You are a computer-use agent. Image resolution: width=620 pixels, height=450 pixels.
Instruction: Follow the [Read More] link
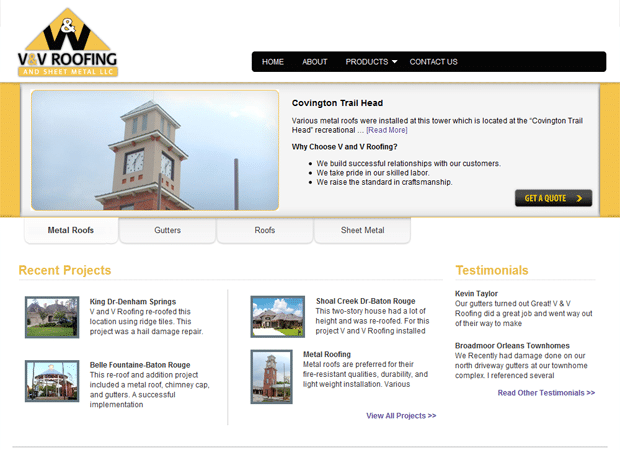386,130
